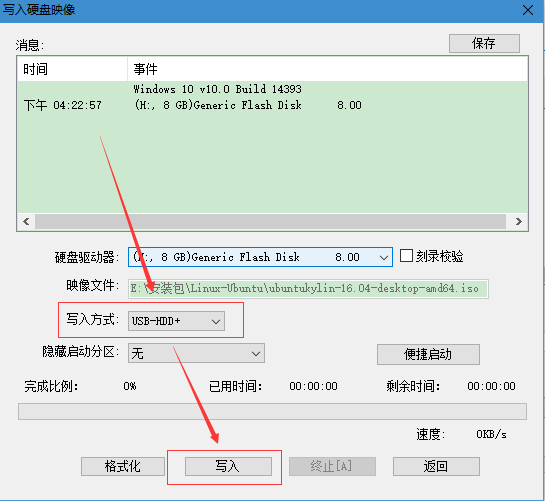The width and height of the screenshot is (545, 501).
Task: Open the 写入方式 USB-HDD+ dropdown
Action: pos(176,321)
